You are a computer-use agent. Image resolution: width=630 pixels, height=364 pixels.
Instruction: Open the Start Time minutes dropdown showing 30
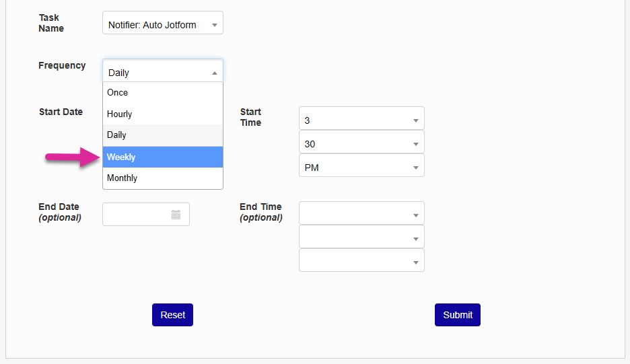tap(361, 142)
